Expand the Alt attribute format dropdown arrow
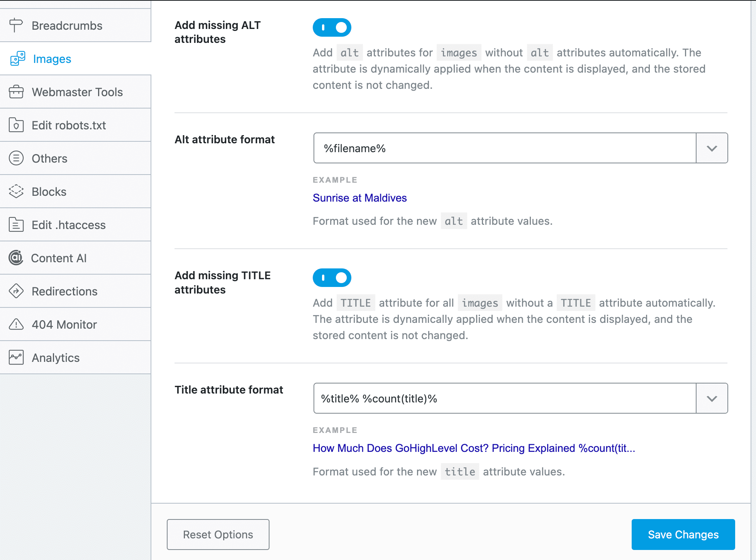The image size is (756, 560). click(x=712, y=148)
